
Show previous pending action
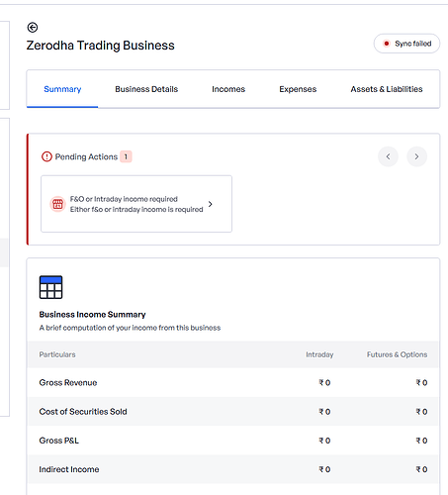[x=388, y=156]
